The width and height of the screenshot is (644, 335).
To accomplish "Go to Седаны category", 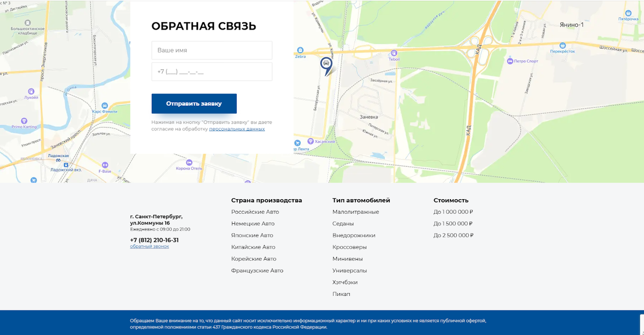I will [343, 223].
